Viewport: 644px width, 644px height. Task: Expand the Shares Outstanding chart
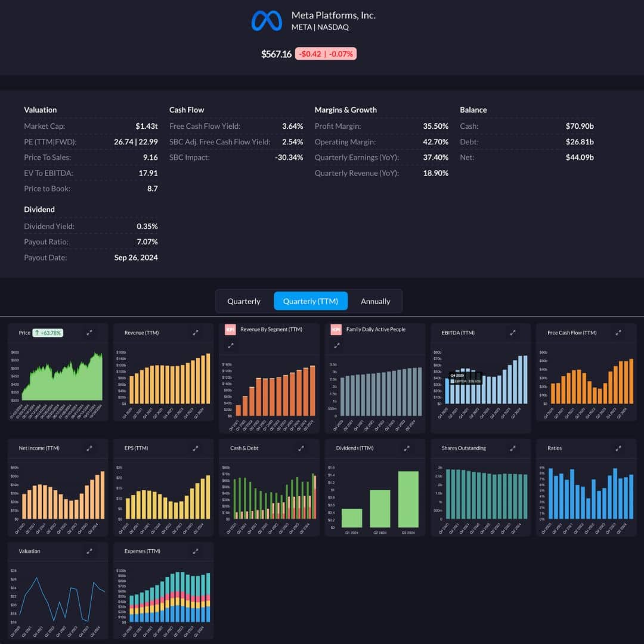(x=513, y=448)
